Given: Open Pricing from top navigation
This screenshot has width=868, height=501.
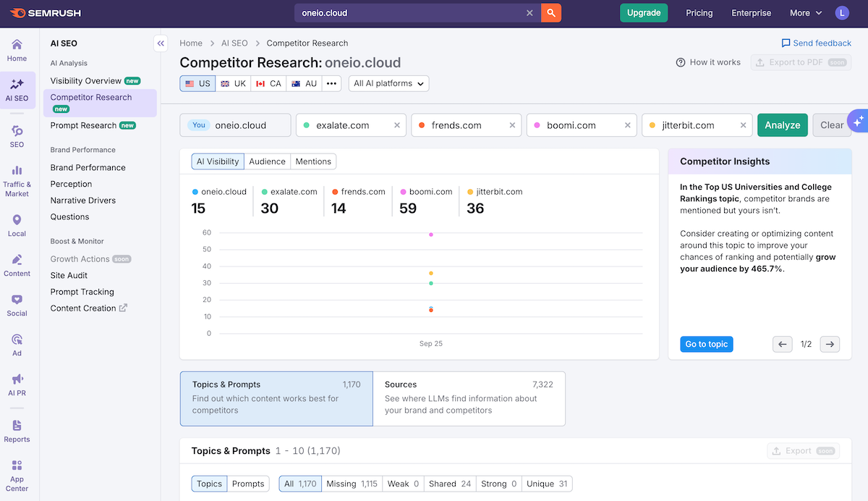Looking at the screenshot, I should pyautogui.click(x=699, y=12).
